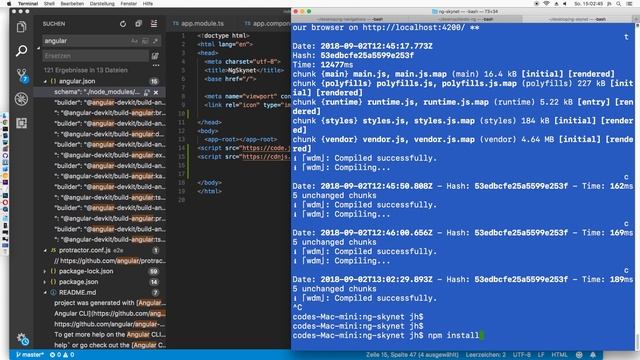This screenshot has width=640, height=360.
Task: Open the Bearbeiten menu
Action: (x=72, y=3)
